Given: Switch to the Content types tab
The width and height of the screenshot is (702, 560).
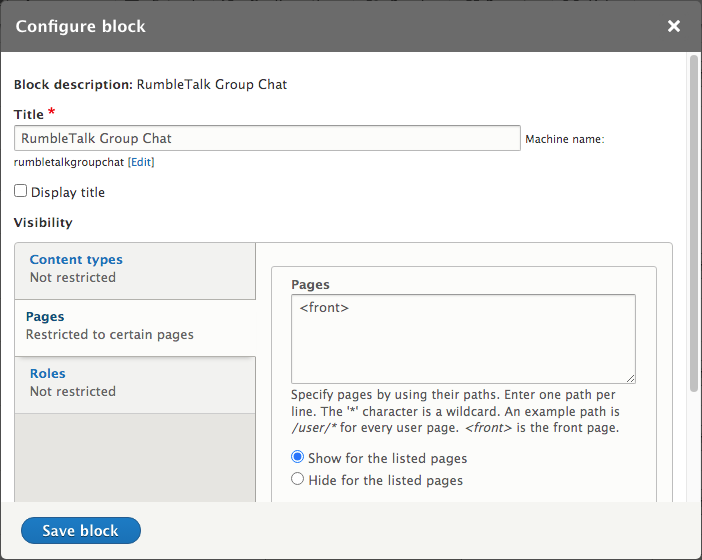Looking at the screenshot, I should [76, 260].
